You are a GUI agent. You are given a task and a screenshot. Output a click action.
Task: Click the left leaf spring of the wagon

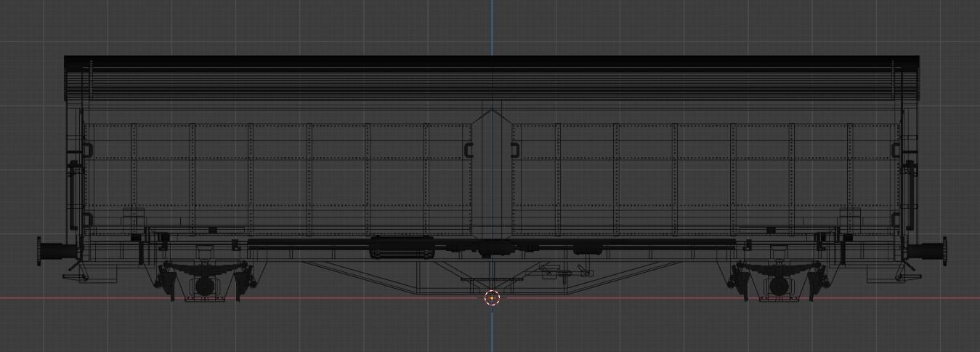point(205,268)
